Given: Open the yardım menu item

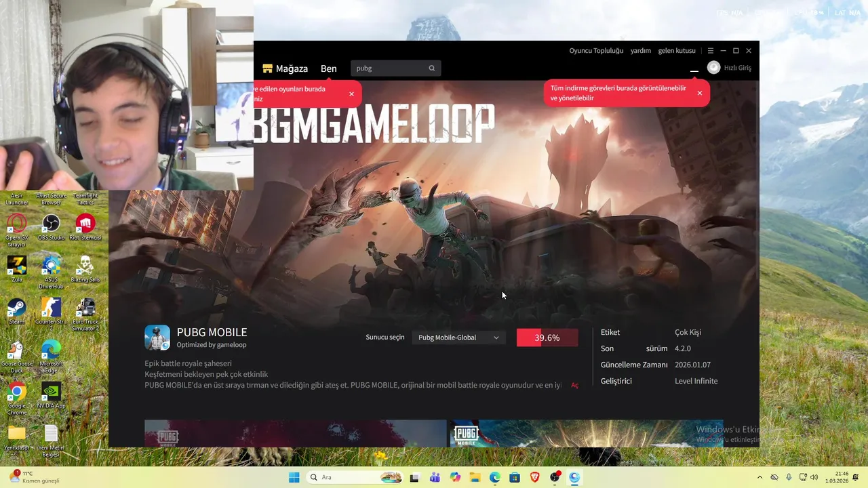Looking at the screenshot, I should (641, 51).
